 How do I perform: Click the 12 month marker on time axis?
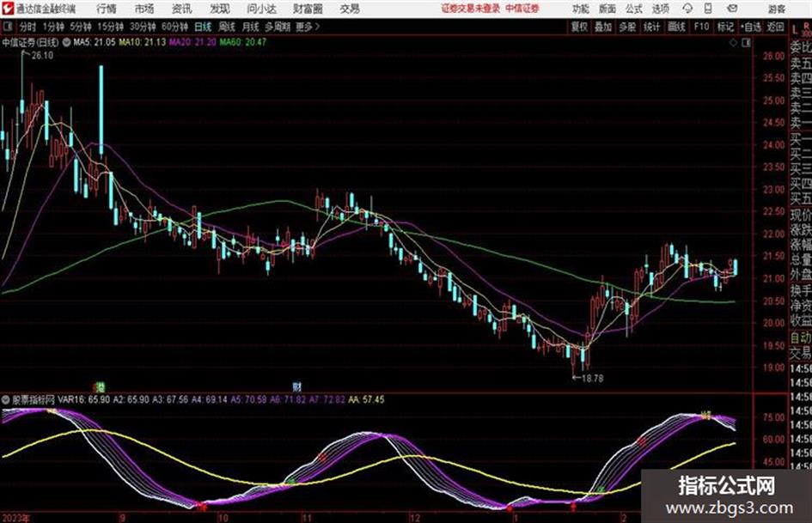[414, 518]
